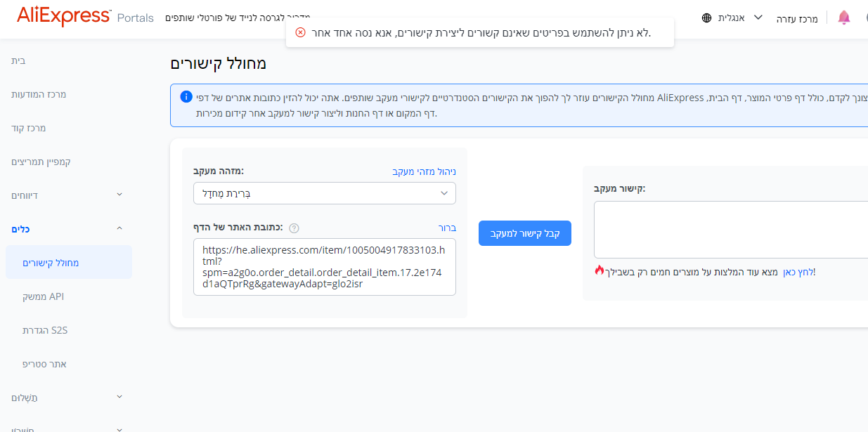Image resolution: width=868 pixels, height=432 pixels.
Task: Click the blue info icon in the banner
Action: pos(186,96)
